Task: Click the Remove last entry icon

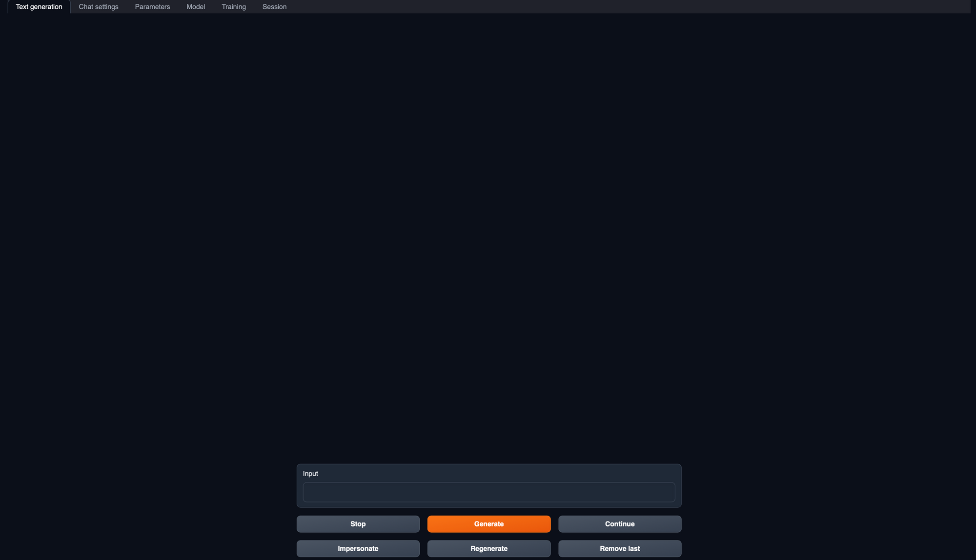Action: 619,548
